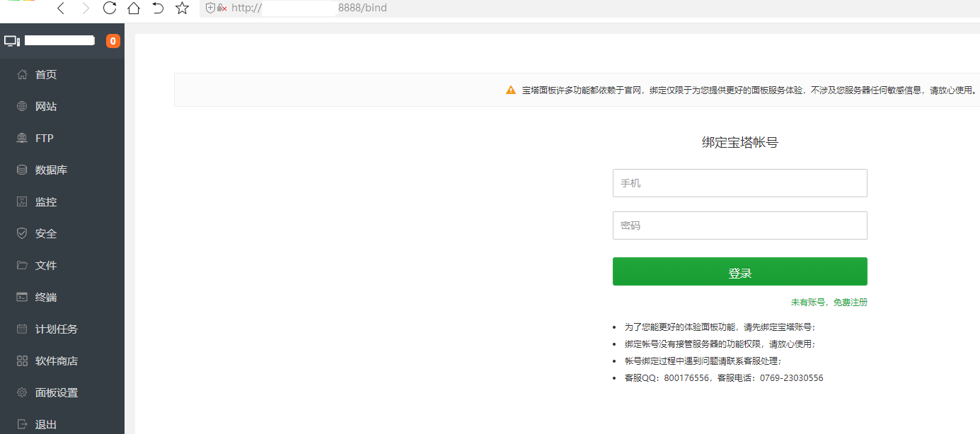Go back using the browser back arrow

click(61, 8)
